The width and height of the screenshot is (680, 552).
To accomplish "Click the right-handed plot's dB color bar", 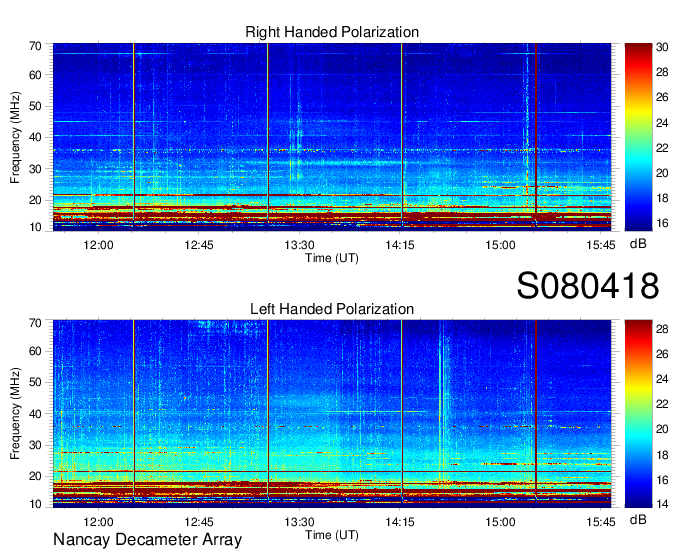I will click(x=638, y=137).
